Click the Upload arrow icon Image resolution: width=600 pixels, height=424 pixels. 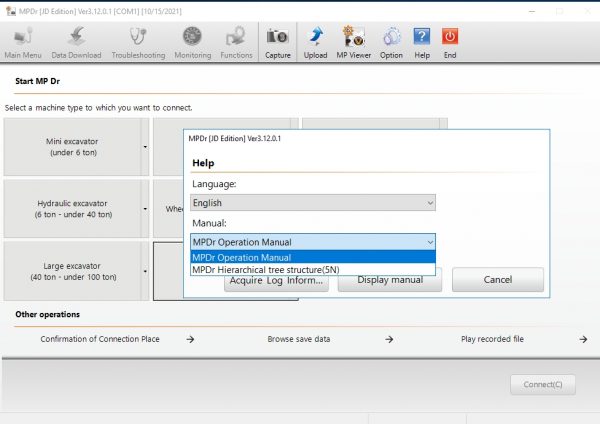coord(315,43)
